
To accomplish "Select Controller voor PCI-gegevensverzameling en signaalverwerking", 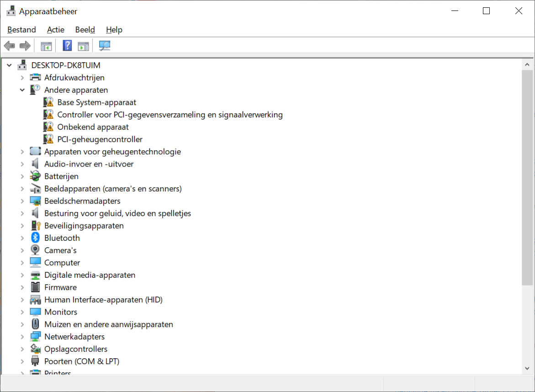I will [170, 115].
